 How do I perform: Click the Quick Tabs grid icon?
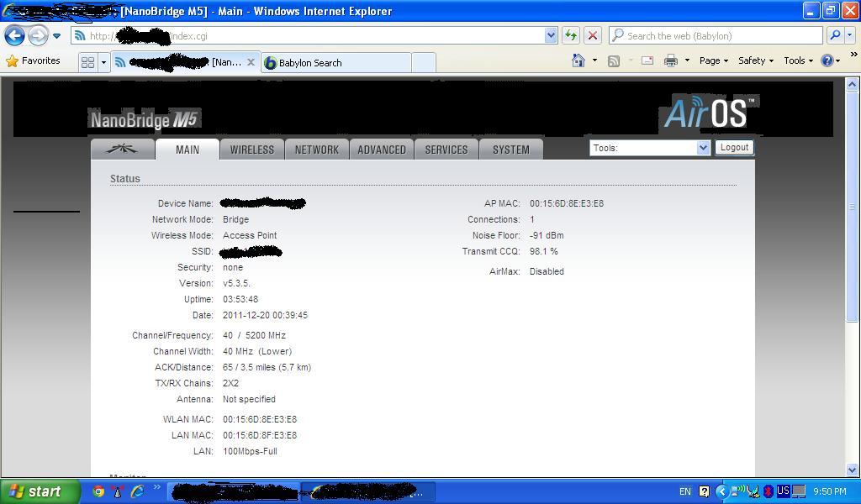(x=87, y=62)
